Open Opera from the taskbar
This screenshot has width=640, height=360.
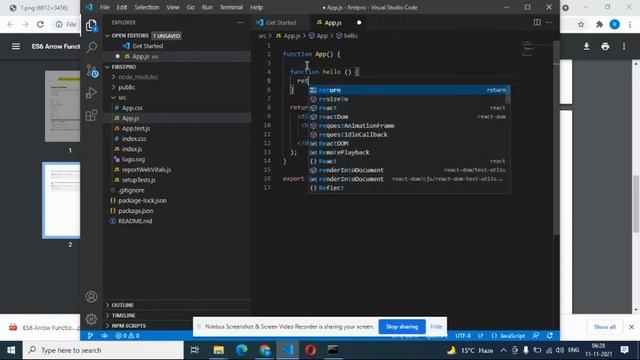tap(310, 350)
